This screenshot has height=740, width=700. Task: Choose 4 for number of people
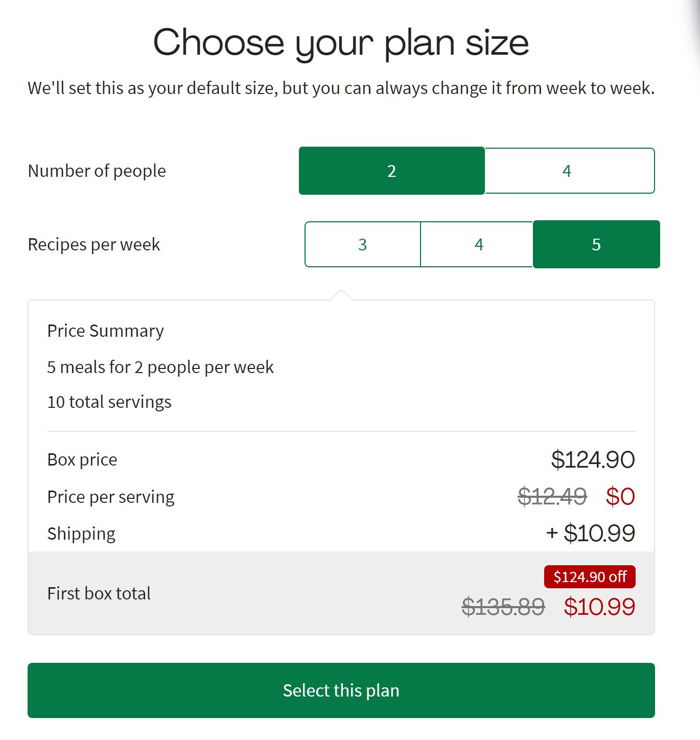pyautogui.click(x=569, y=171)
